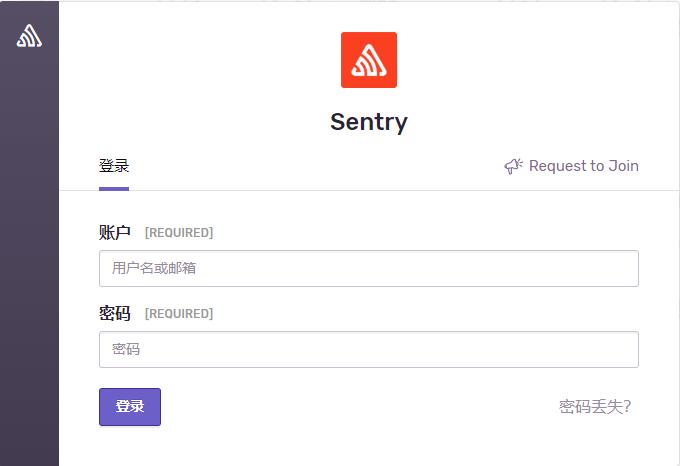Click the megaphone icon beside Request to Join

pyautogui.click(x=513, y=166)
